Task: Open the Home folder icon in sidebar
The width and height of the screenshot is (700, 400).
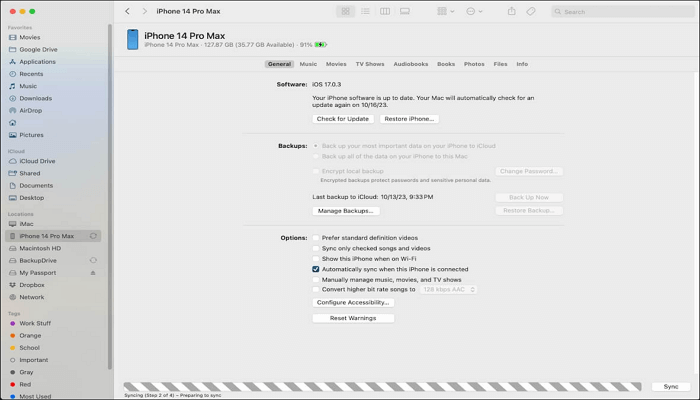Action: click(12, 123)
